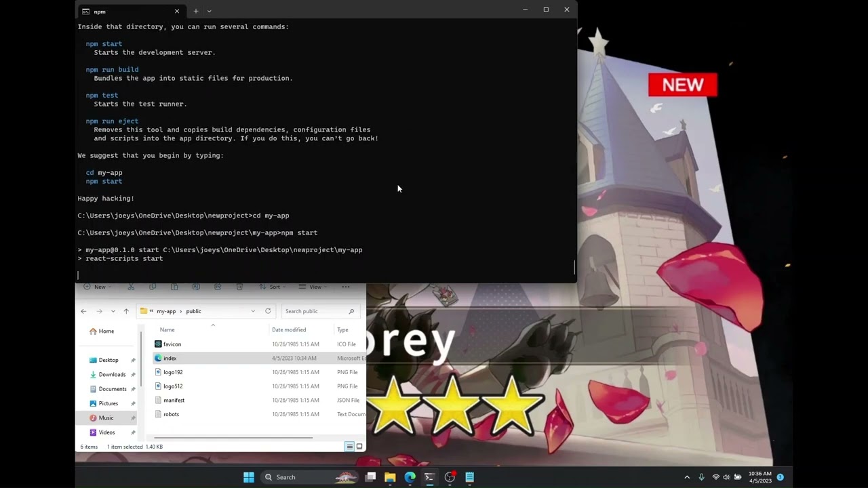Select Documents in the navigation pane

113,389
